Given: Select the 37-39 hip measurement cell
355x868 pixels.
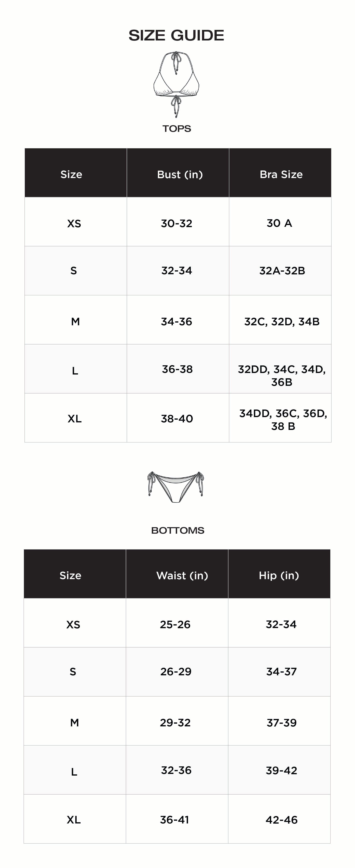Looking at the screenshot, I should click(x=281, y=722).
